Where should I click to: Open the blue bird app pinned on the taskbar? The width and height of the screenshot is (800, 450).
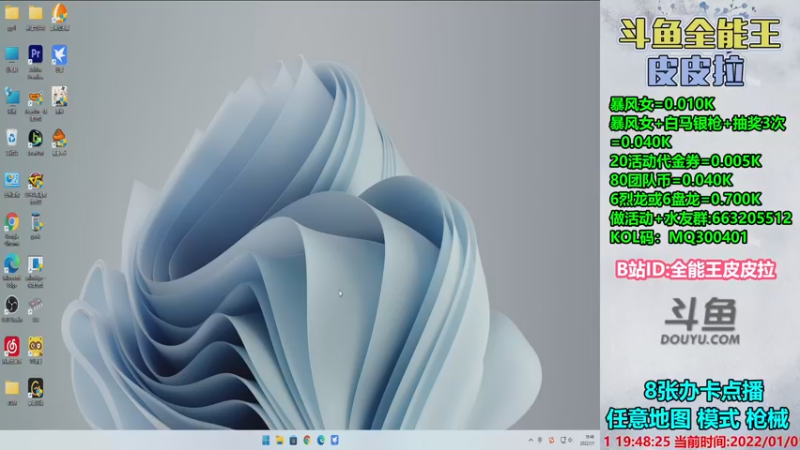click(x=335, y=440)
